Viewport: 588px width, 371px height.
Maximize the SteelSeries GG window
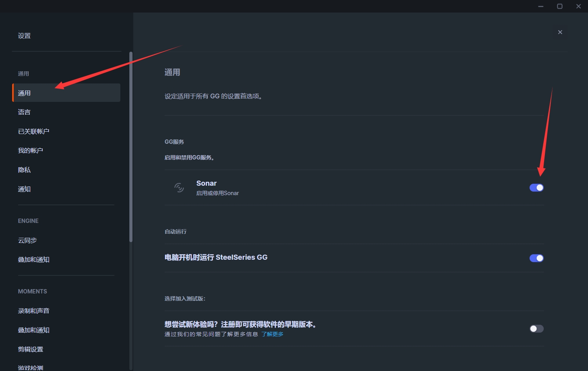pos(559,6)
